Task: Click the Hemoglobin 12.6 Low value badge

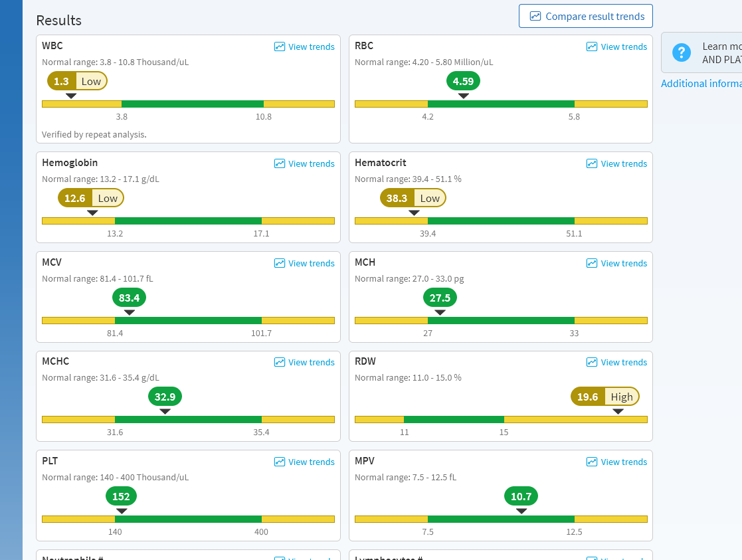Action: 91,199
